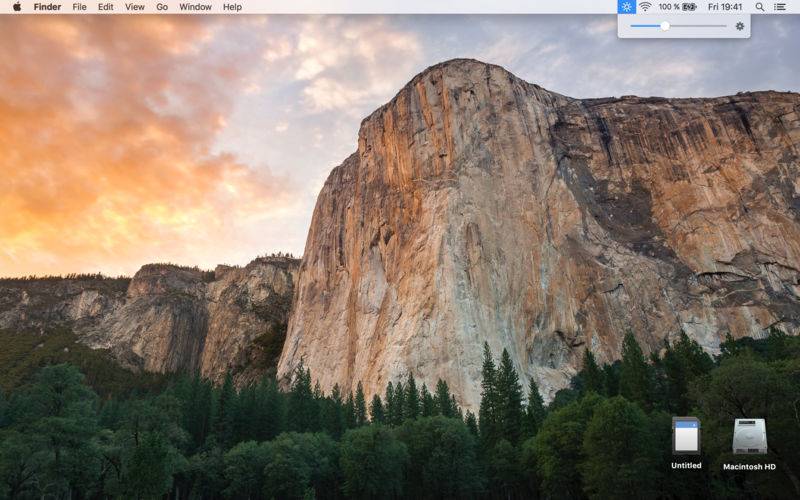Click the Macintosh HD desktop label
Viewport: 800px width, 500px height.
click(749, 466)
